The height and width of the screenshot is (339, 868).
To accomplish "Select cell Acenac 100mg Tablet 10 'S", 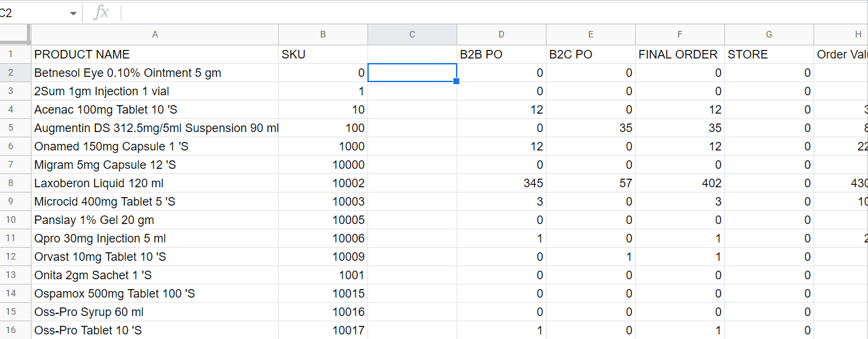I will point(155,110).
